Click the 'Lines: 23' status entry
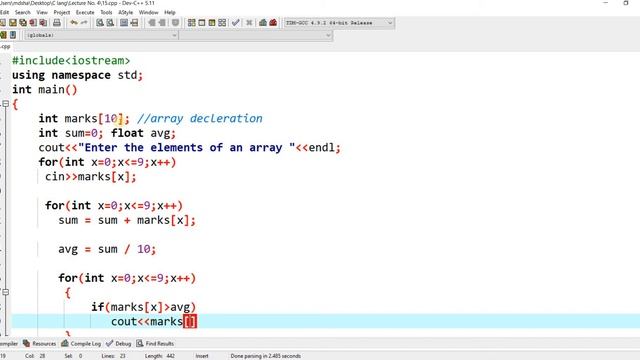 [x=113, y=356]
